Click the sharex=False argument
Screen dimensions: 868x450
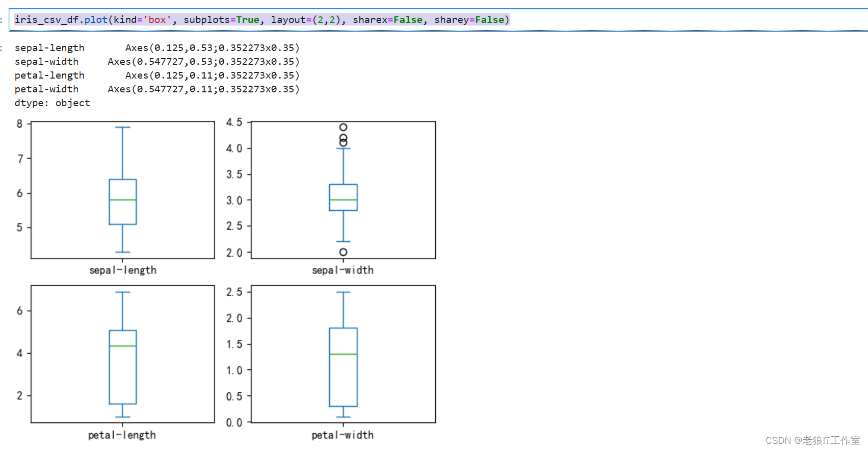pyautogui.click(x=387, y=20)
